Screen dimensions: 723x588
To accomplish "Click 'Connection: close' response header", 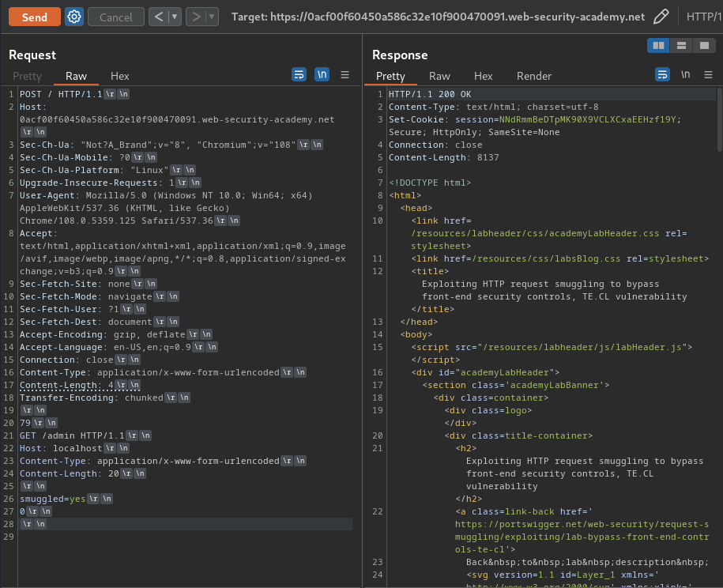I will (x=435, y=145).
